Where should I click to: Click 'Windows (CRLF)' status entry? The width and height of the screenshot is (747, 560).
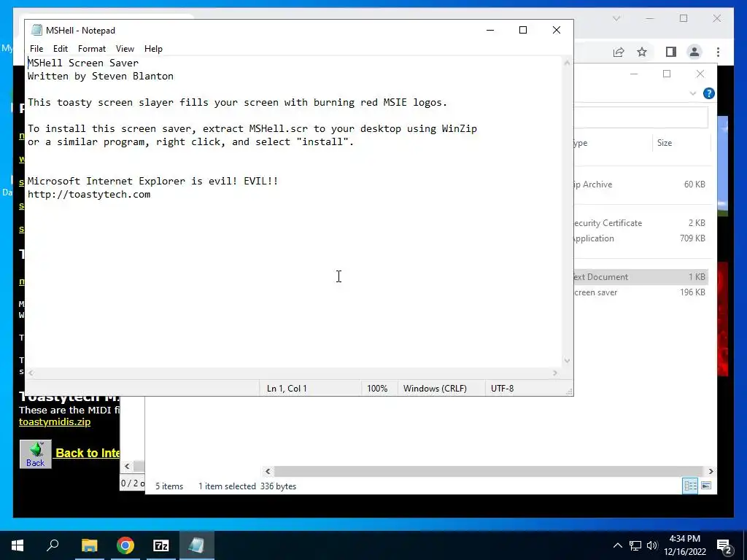[435, 389]
